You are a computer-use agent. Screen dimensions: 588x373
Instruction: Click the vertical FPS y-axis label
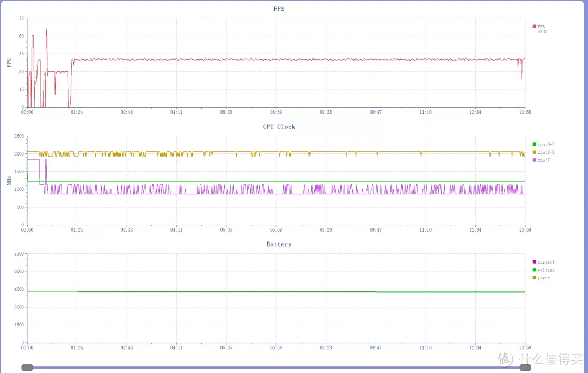coord(9,63)
